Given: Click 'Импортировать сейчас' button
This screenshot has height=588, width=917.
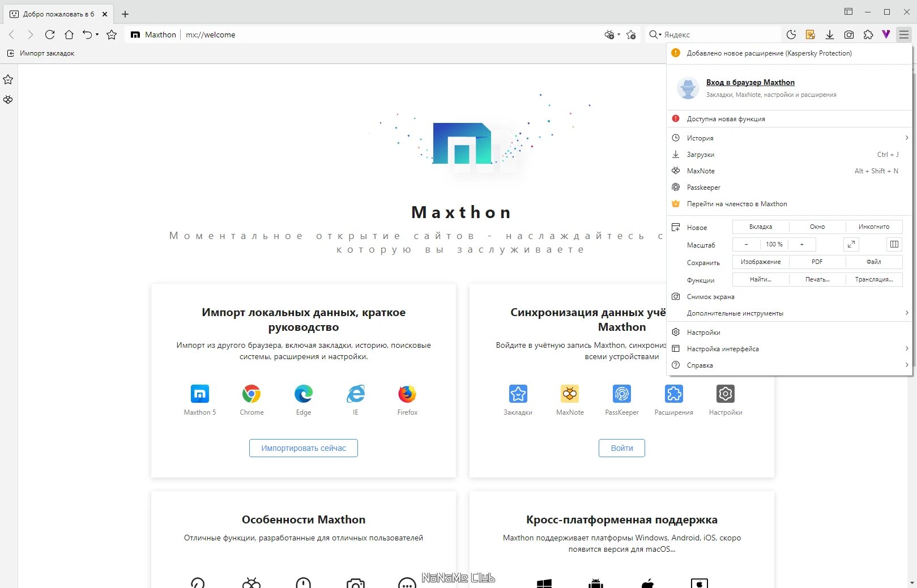Looking at the screenshot, I should [x=304, y=448].
